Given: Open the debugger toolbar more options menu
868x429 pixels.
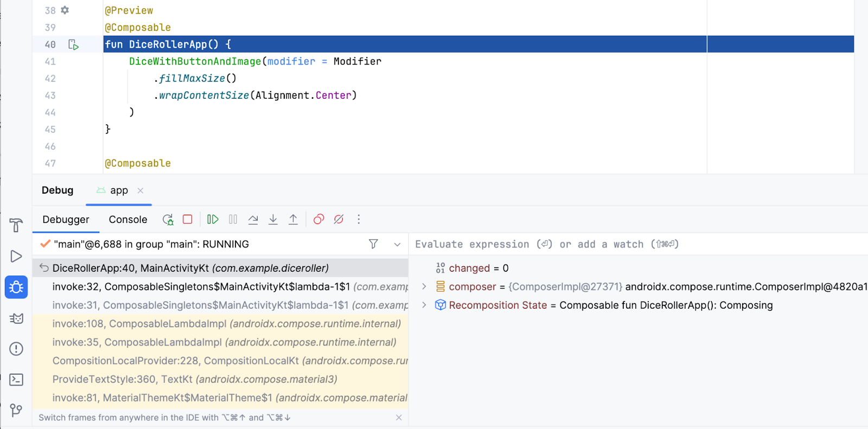Looking at the screenshot, I should click(359, 220).
